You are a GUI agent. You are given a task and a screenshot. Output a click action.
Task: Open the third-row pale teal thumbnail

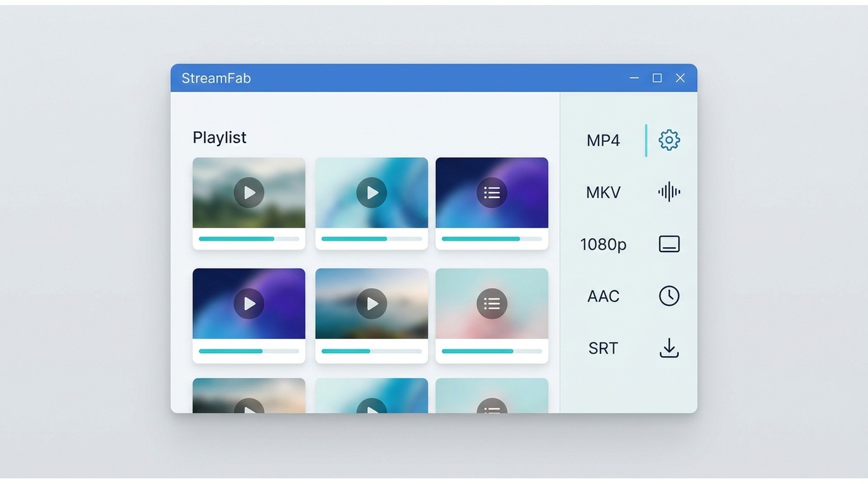(491, 396)
